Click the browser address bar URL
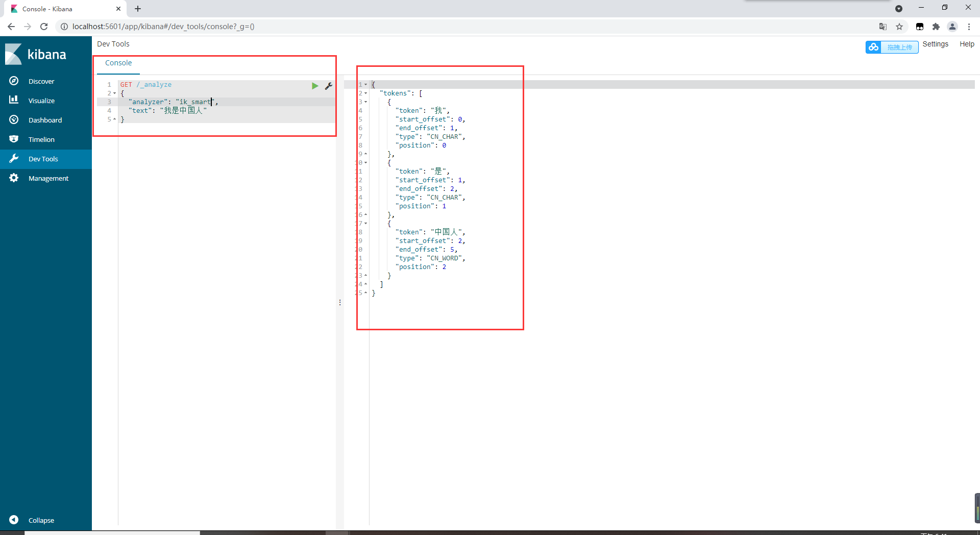 pyautogui.click(x=163, y=27)
